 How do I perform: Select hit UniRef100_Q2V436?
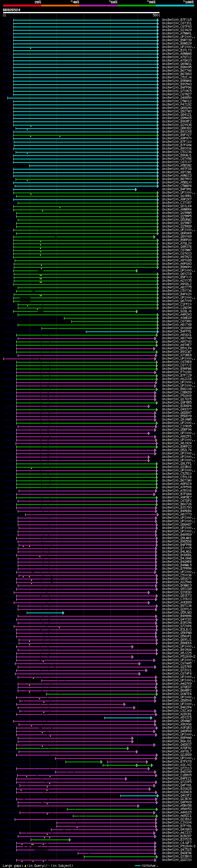point(177,125)
